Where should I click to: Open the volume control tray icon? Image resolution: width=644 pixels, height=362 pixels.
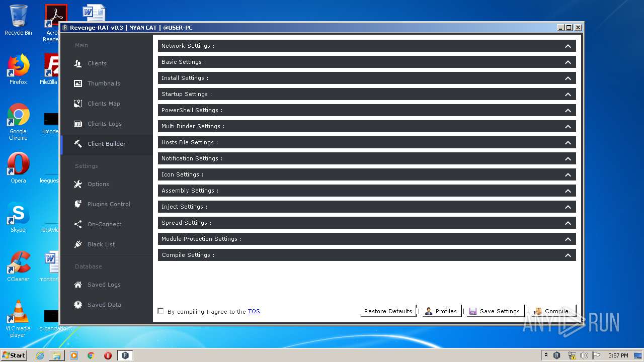point(584,355)
